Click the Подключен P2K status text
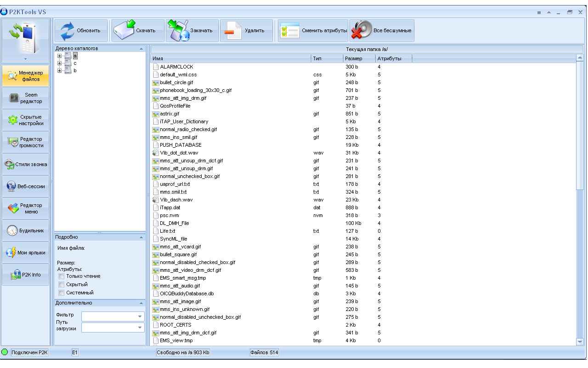588x368 pixels. point(29,352)
